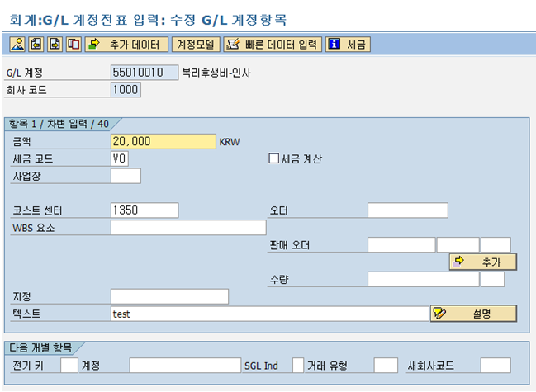Click the 코스트 센터 field 1350
Image resolution: width=536 pixels, height=392 pixels.
(x=145, y=210)
